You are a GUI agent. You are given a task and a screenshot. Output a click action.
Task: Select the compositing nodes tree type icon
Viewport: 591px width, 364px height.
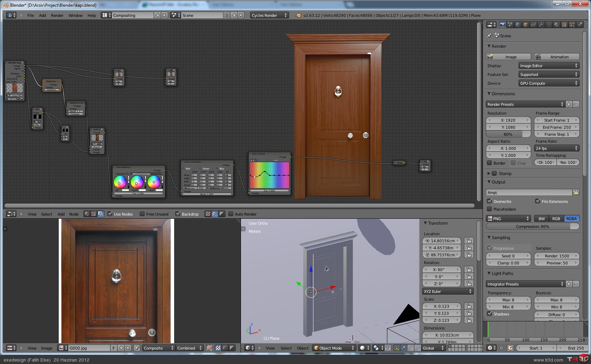[101, 214]
